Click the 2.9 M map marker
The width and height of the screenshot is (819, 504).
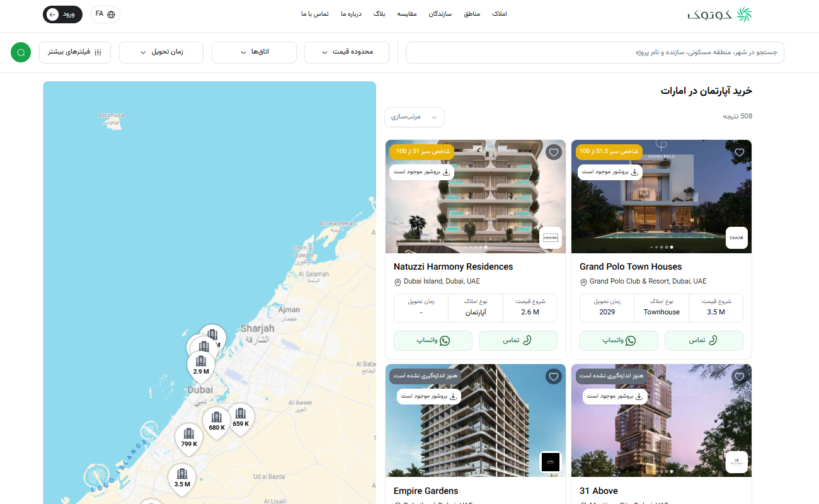[201, 365]
